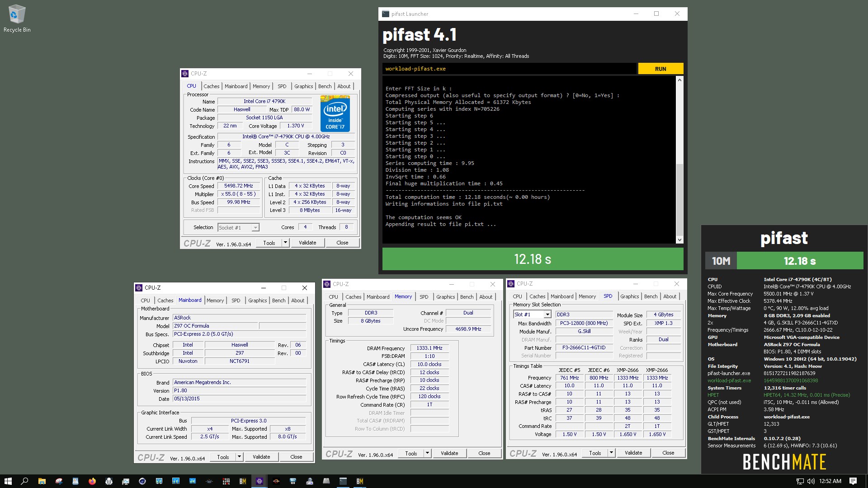Select Memory tab in SPD CPU-Z window
868x488 pixels.
click(x=587, y=296)
